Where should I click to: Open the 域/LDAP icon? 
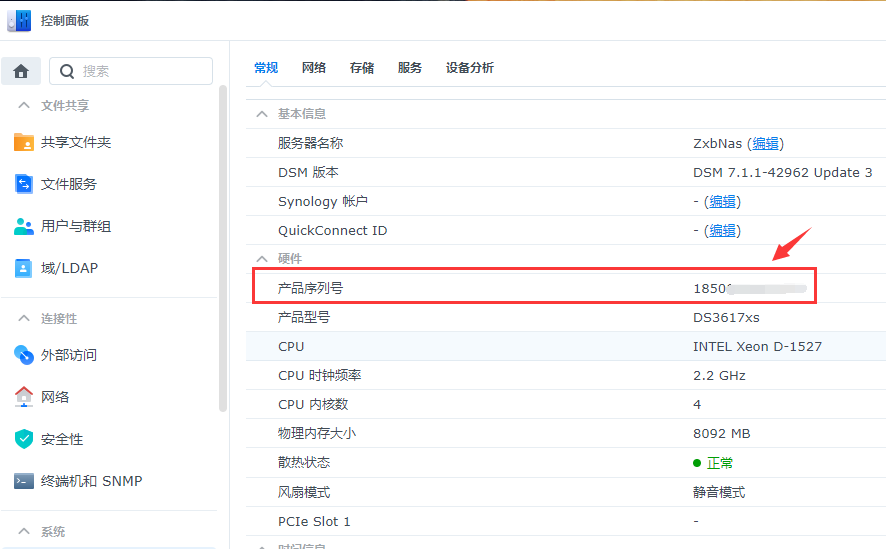tap(23, 268)
